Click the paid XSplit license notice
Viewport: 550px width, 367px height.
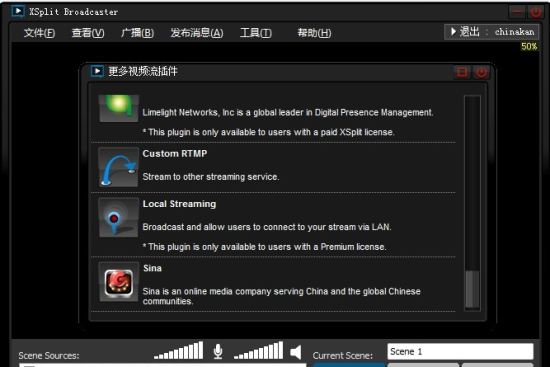click(268, 132)
